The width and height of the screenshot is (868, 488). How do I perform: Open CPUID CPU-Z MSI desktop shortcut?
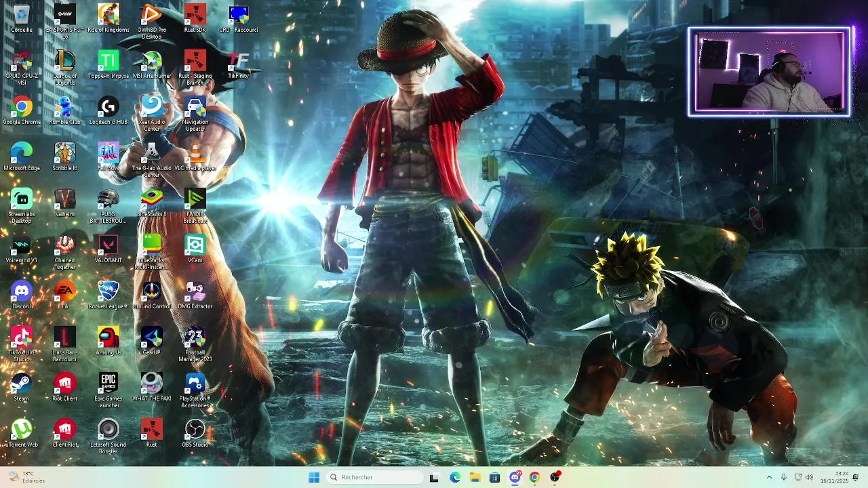[x=22, y=68]
